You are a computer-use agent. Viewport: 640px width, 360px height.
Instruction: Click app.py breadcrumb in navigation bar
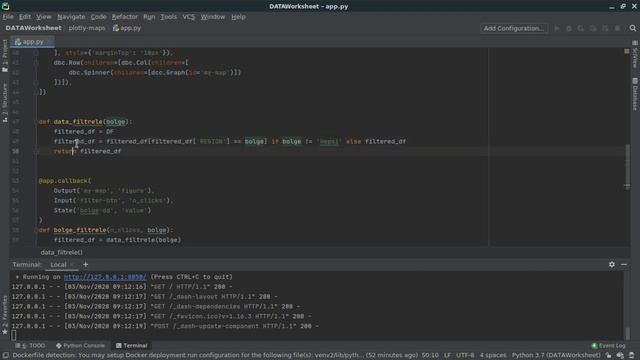tap(127, 28)
